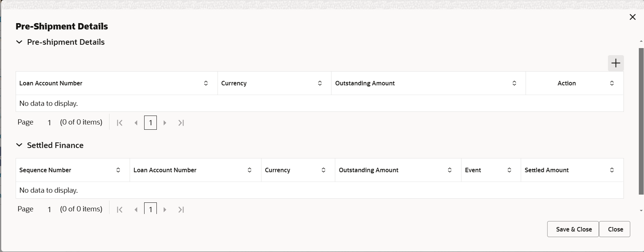Sort by Loan Account Number in Settled Finance
This screenshot has height=252, width=644.
point(250,170)
